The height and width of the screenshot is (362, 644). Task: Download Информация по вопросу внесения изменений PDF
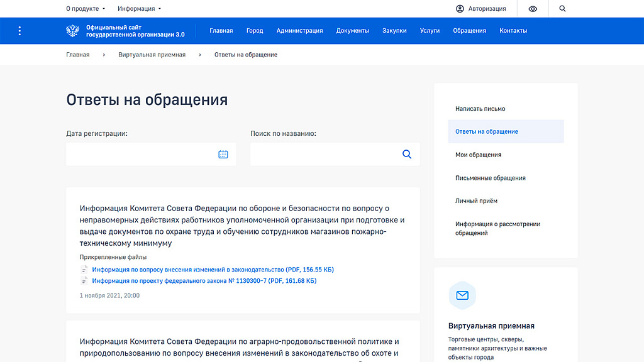(213, 270)
